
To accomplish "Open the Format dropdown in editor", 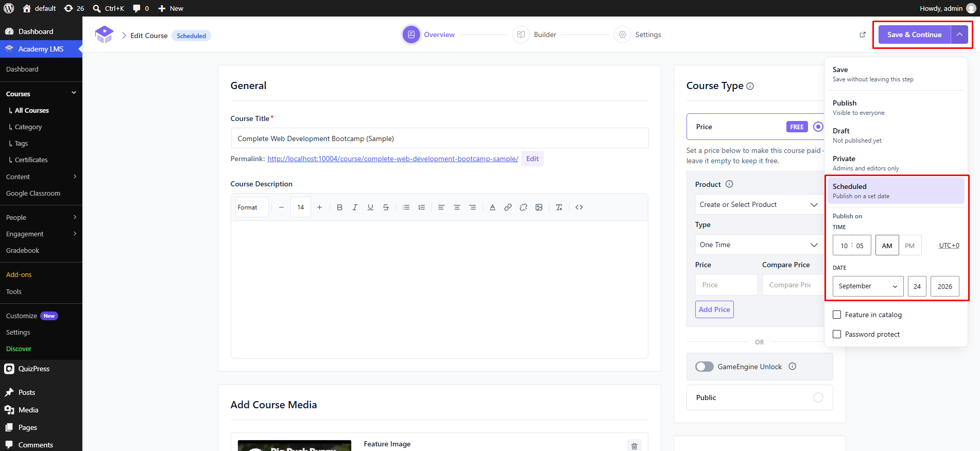I will [x=252, y=207].
